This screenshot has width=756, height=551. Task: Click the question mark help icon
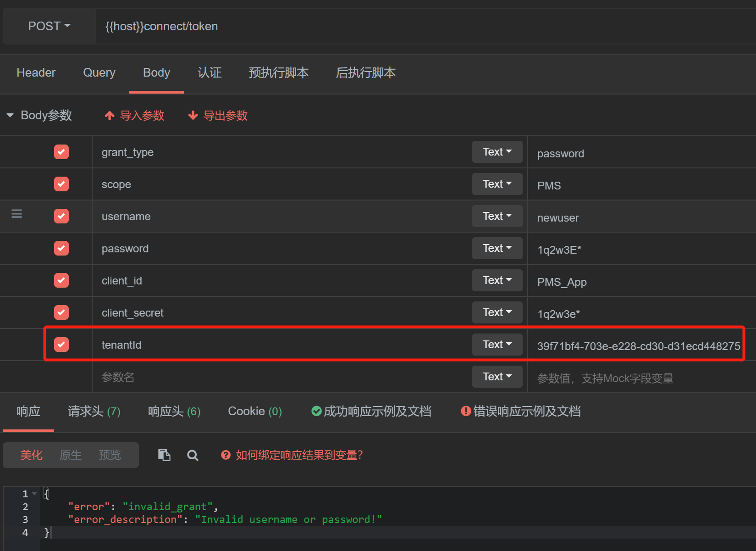(x=226, y=455)
